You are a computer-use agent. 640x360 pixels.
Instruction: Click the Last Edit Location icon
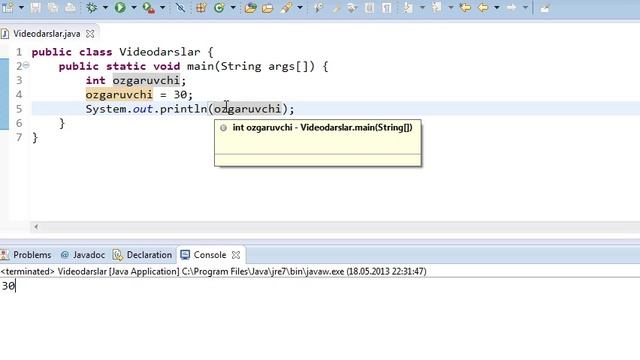tap(465, 7)
